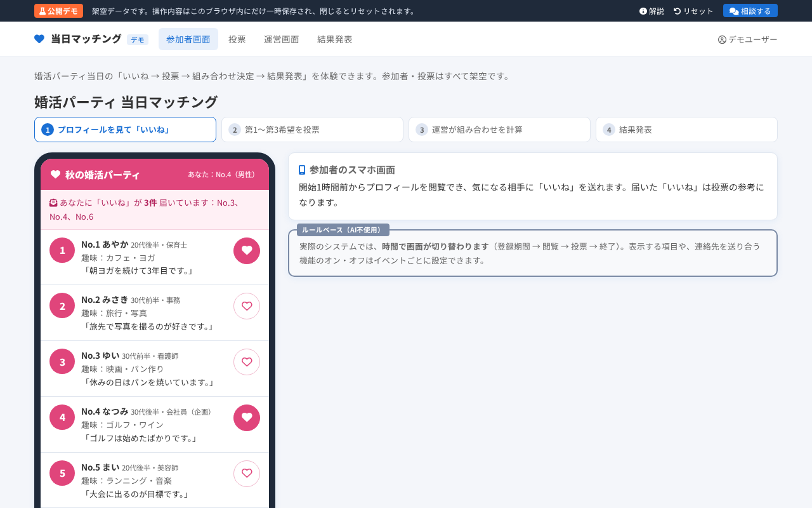Toggle the like heart for No.1 あやか
This screenshot has width=812, height=508.
(x=247, y=251)
